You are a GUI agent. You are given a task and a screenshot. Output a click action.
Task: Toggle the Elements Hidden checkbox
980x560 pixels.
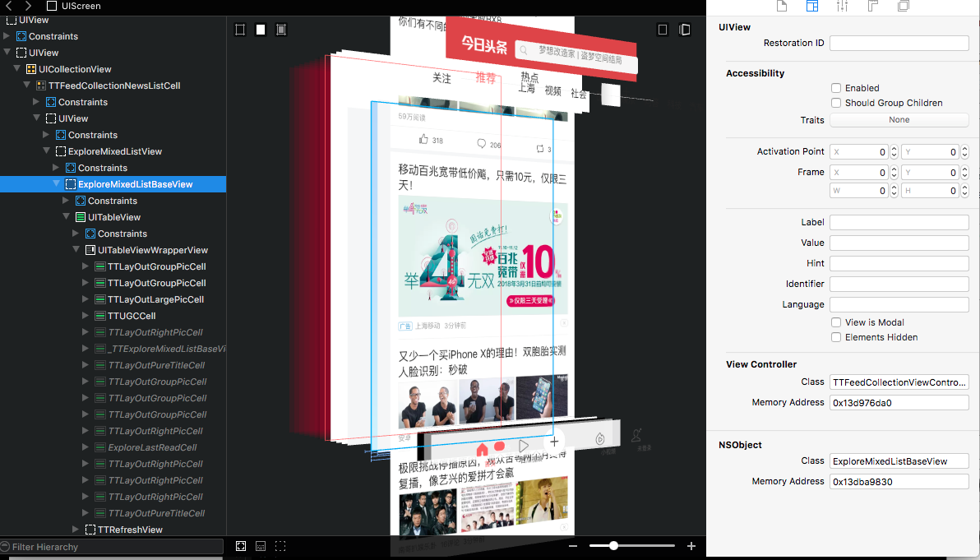tap(835, 337)
